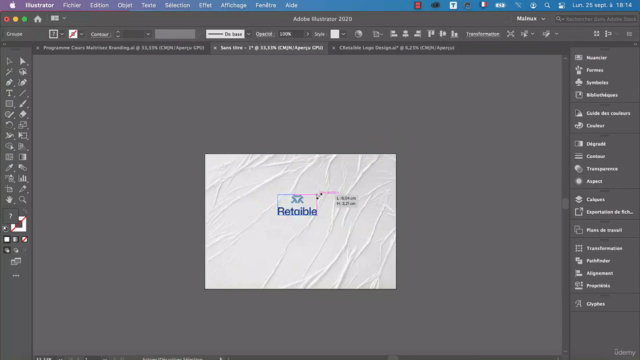Set fill mode to Color
The height and width of the screenshot is (360, 640).
pos(7,240)
